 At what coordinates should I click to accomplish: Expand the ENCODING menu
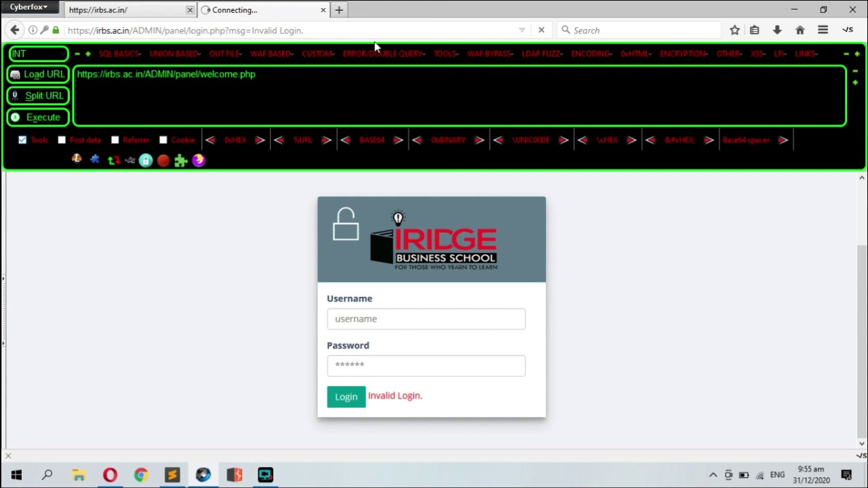click(x=592, y=54)
